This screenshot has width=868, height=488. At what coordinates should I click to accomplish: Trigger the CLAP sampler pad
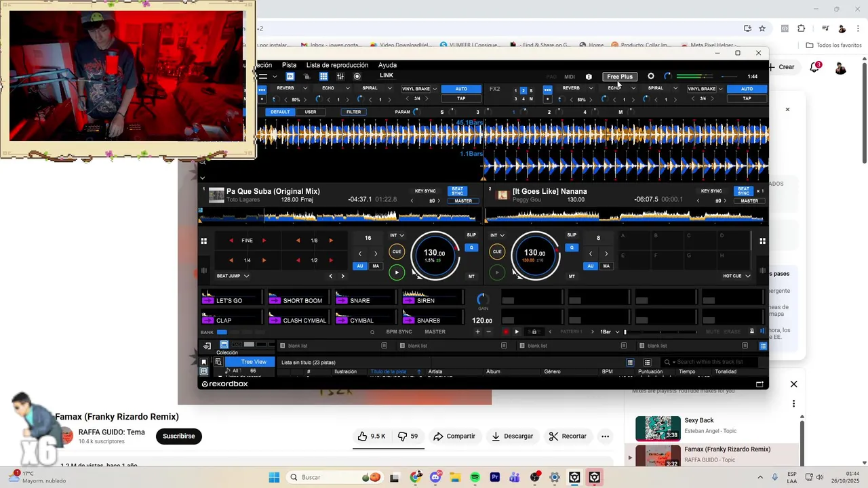click(x=231, y=318)
